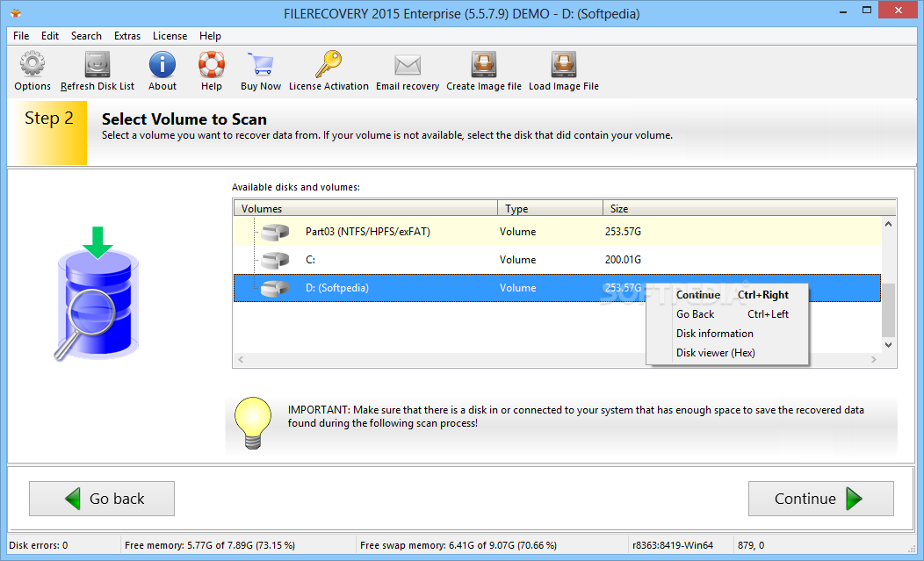The width and height of the screenshot is (924, 561).
Task: Click the Help lifebuoy icon
Action: coord(211,64)
